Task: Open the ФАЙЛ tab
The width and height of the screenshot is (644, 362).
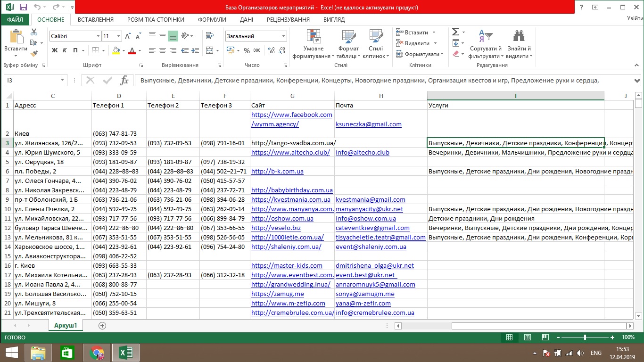Action: [x=16, y=20]
